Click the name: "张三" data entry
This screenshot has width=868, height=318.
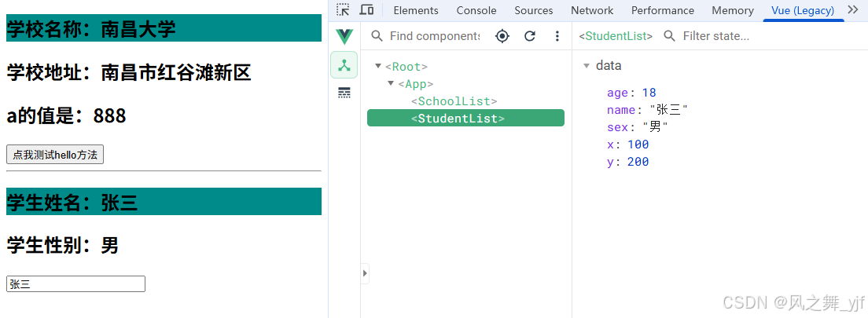pyautogui.click(x=647, y=110)
